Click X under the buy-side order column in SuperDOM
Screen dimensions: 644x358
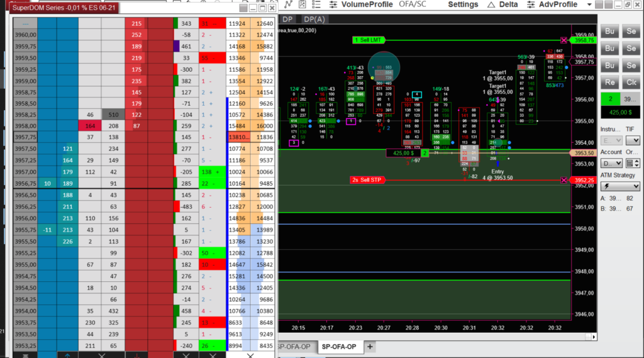tap(101, 355)
